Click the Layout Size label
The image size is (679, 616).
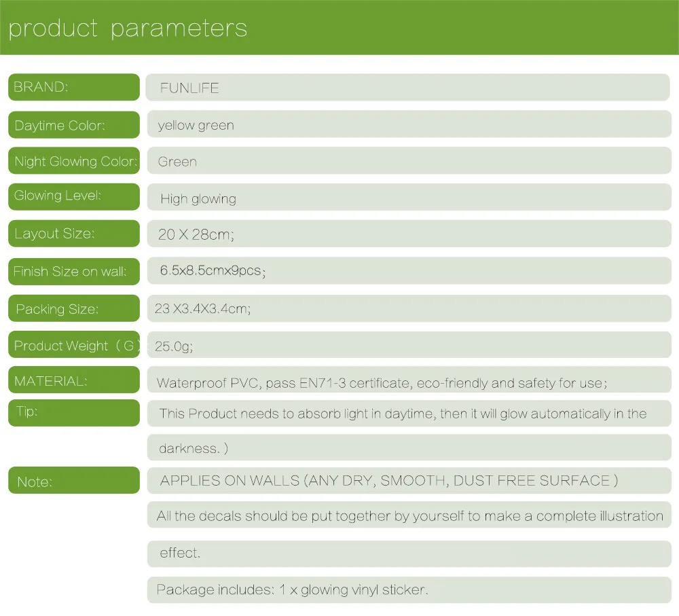pyautogui.click(x=74, y=234)
